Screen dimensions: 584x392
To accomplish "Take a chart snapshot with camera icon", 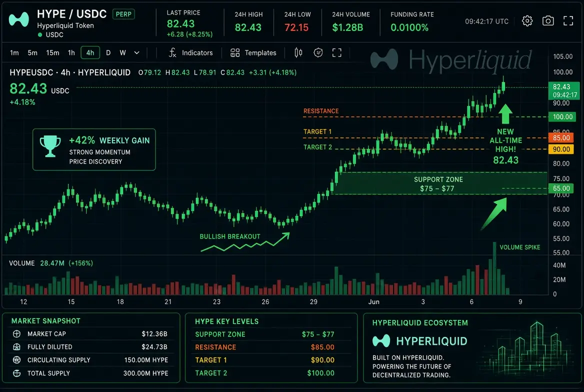I will coord(548,21).
